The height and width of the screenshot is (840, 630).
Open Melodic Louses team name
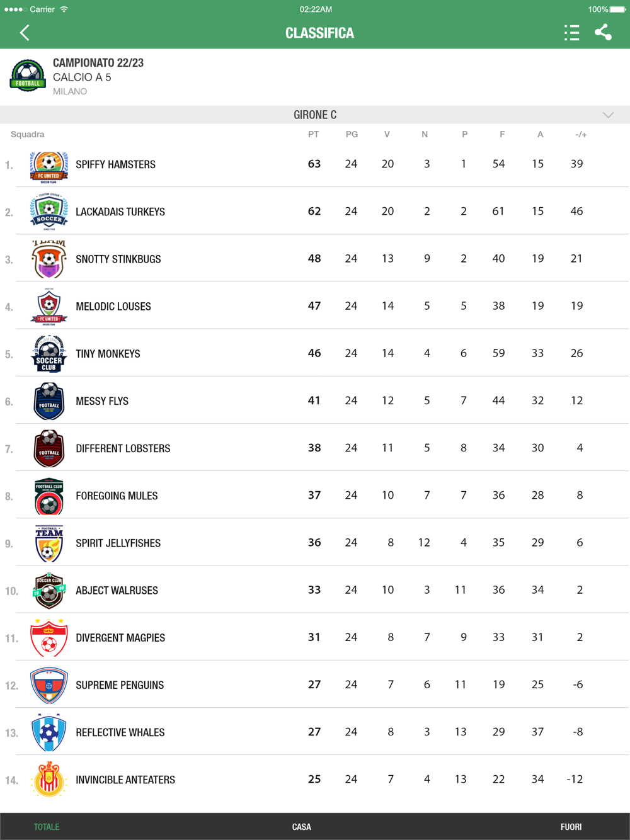tap(113, 307)
